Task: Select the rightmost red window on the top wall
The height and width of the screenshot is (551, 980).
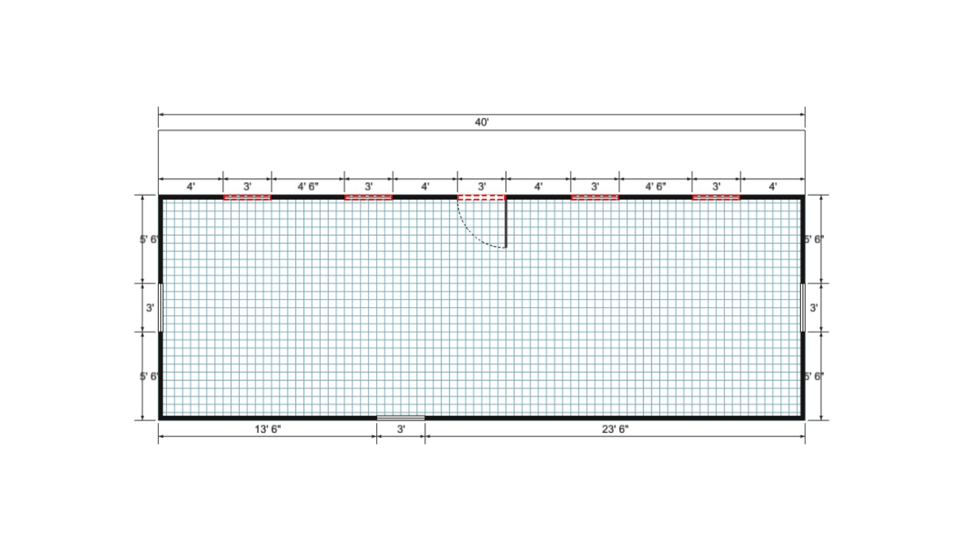Action: (x=716, y=197)
